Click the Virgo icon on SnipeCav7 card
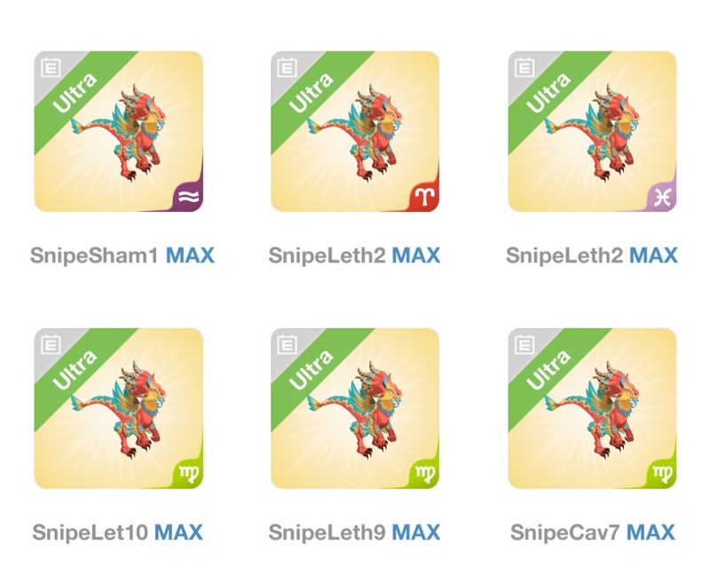Image resolution: width=710 pixels, height=588 pixels. click(x=662, y=474)
